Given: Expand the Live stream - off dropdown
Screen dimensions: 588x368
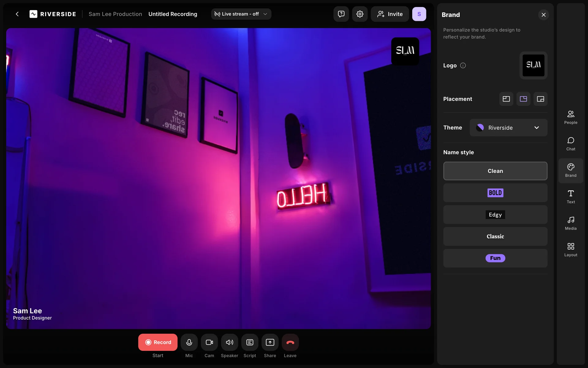Looking at the screenshot, I should tap(241, 14).
